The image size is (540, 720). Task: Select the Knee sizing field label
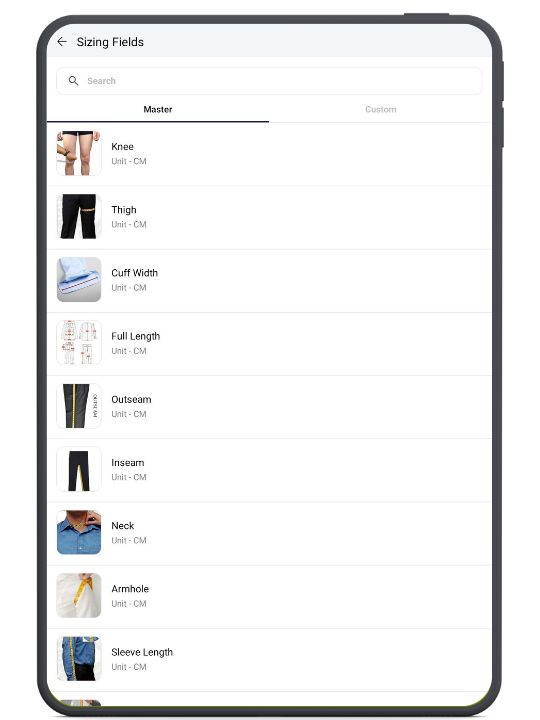pos(122,146)
